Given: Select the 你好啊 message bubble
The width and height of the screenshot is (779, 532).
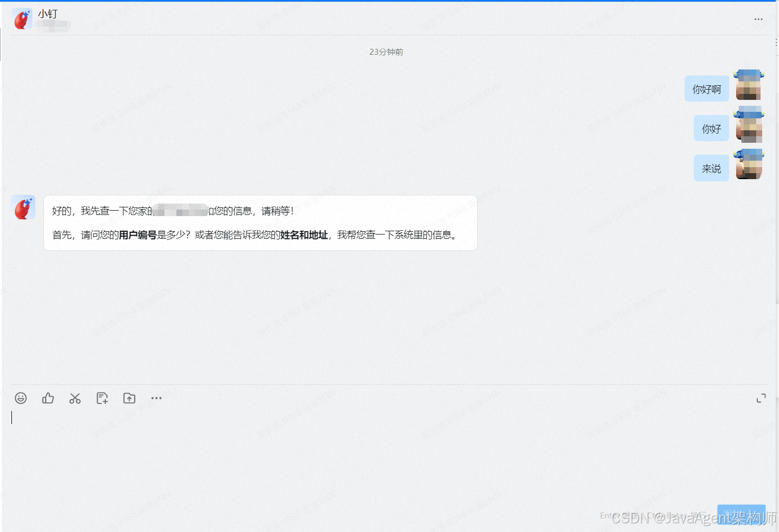Looking at the screenshot, I should [707, 88].
